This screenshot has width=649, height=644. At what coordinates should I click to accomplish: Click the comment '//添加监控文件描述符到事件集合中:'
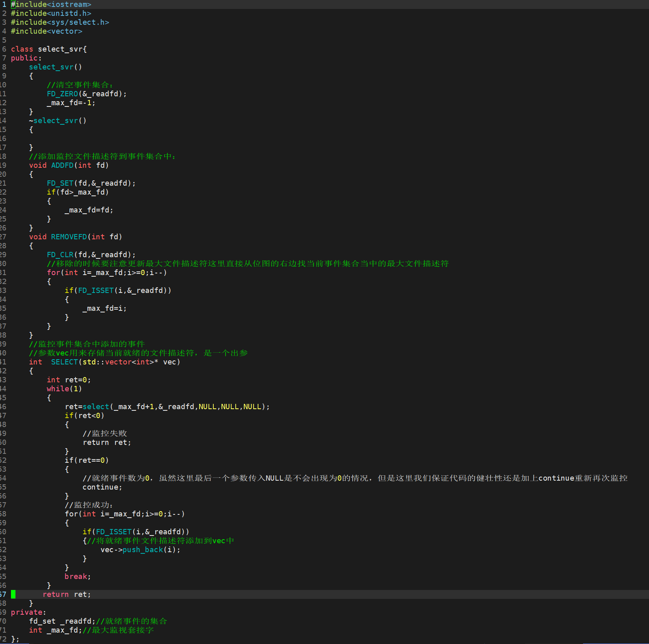[102, 156]
